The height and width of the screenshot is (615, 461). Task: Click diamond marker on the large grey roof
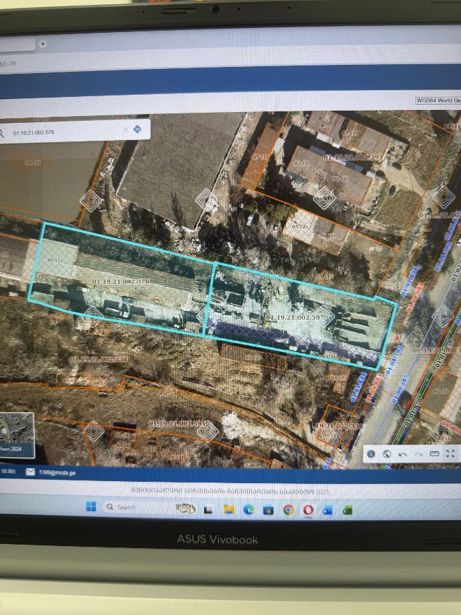pos(206,200)
